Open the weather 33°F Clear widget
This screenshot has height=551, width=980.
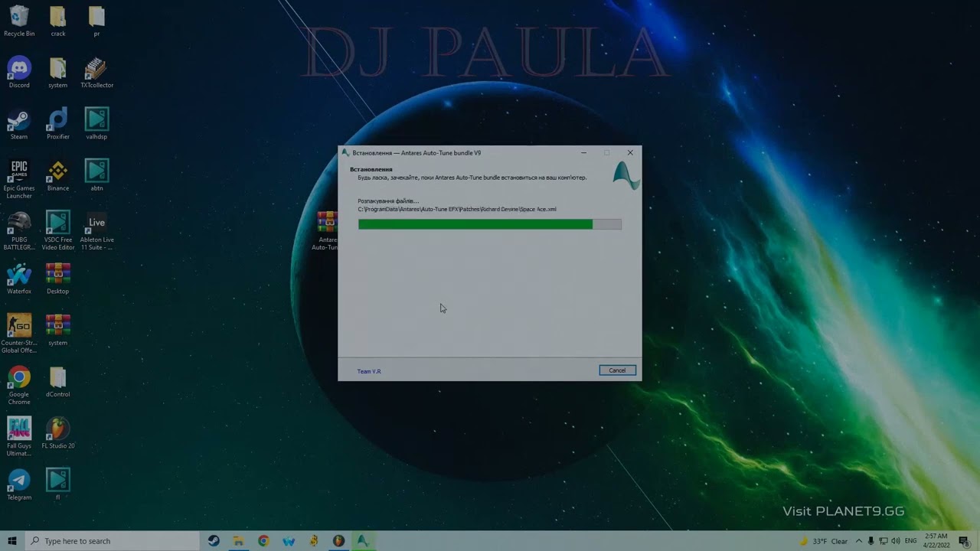tap(824, 541)
